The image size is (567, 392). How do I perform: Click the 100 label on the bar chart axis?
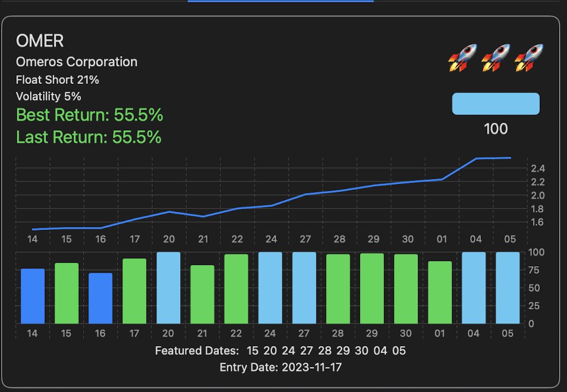536,252
